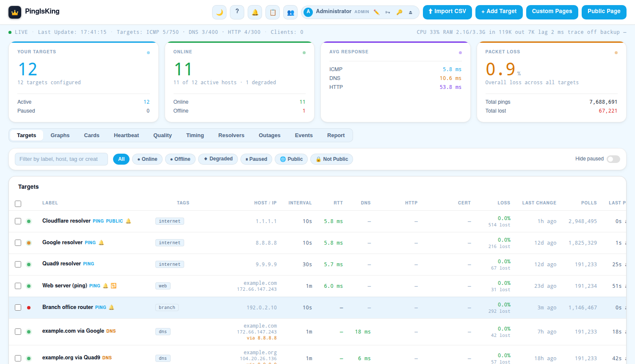
Task: Select the Cloudflare resolver row checkbox
Action: pyautogui.click(x=18, y=221)
